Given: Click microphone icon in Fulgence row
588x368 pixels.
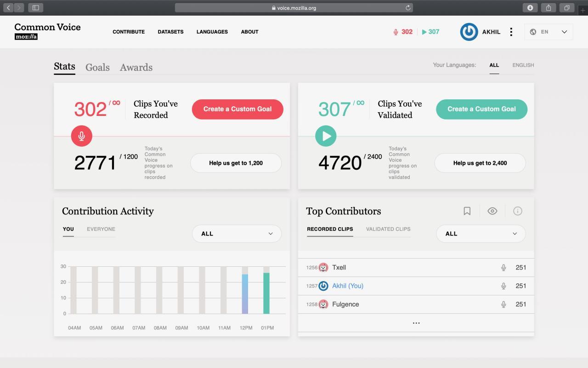Looking at the screenshot, I should [503, 304].
